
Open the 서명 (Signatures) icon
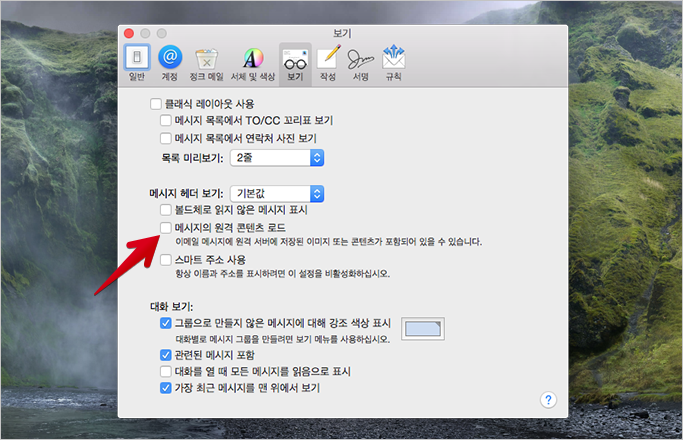pyautogui.click(x=361, y=59)
